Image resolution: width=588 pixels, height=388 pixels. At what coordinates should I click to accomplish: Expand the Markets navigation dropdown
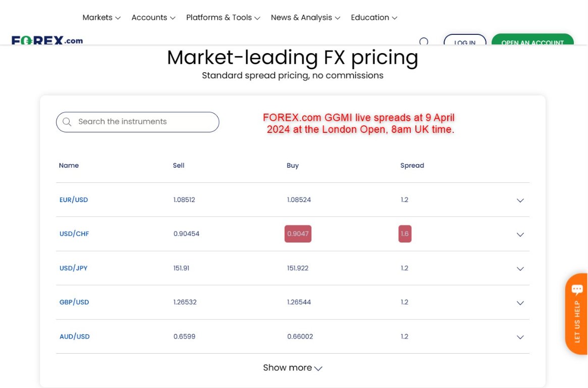[101, 17]
